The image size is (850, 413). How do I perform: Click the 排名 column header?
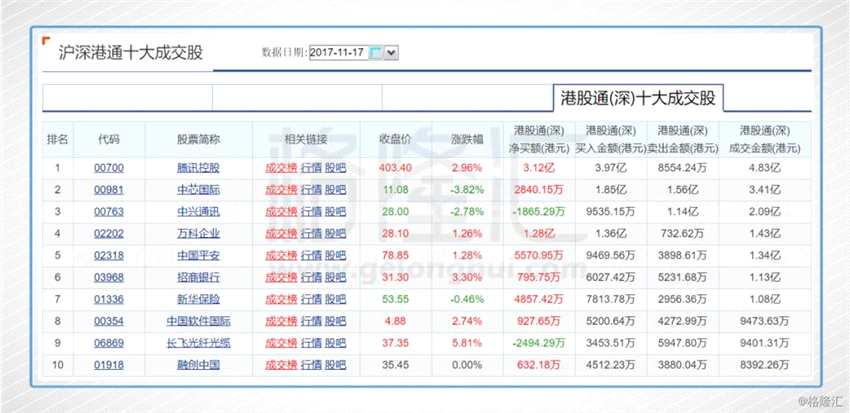(x=57, y=139)
